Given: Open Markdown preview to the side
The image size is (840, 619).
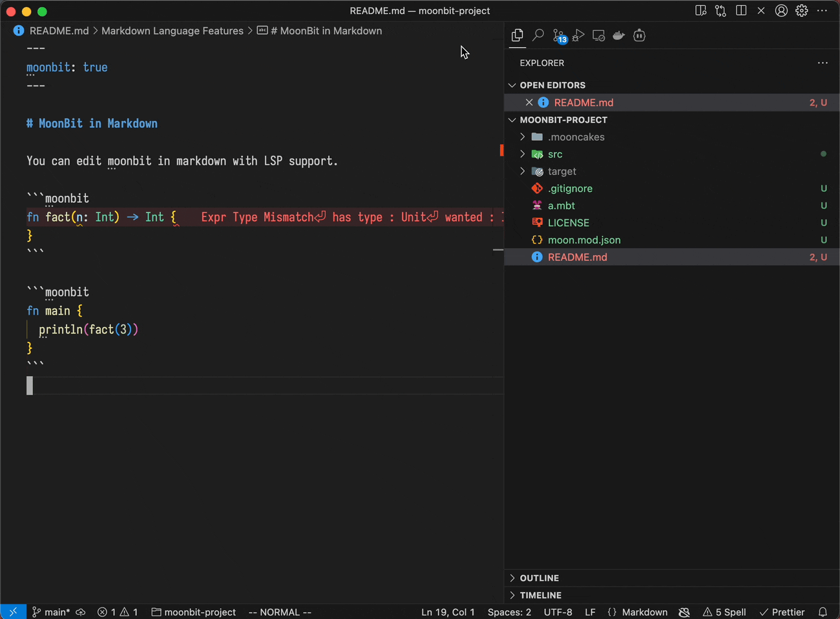Looking at the screenshot, I should (700, 11).
